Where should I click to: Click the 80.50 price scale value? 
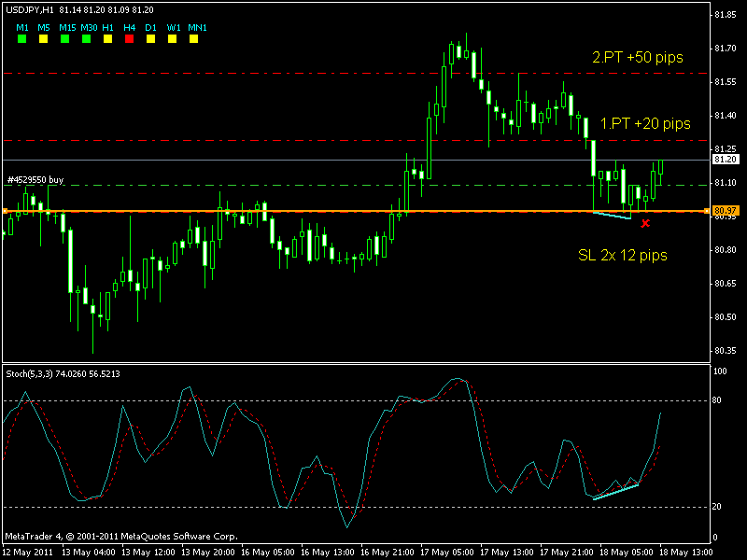tap(726, 317)
